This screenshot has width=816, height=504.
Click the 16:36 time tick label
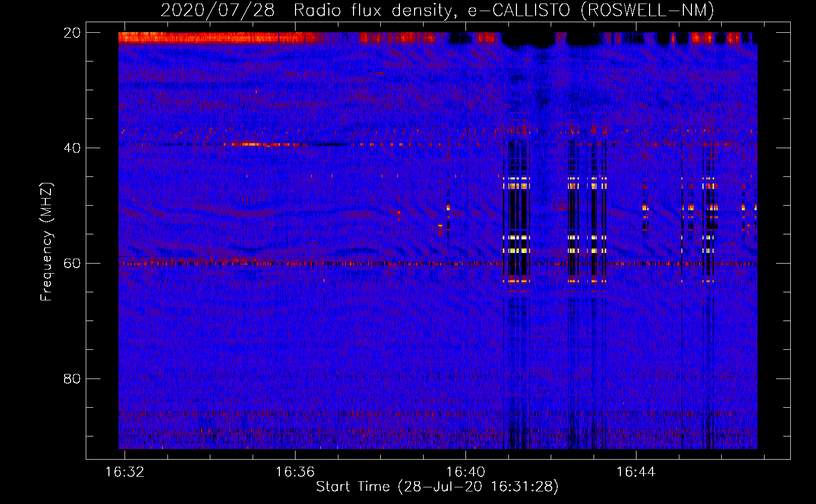(295, 472)
